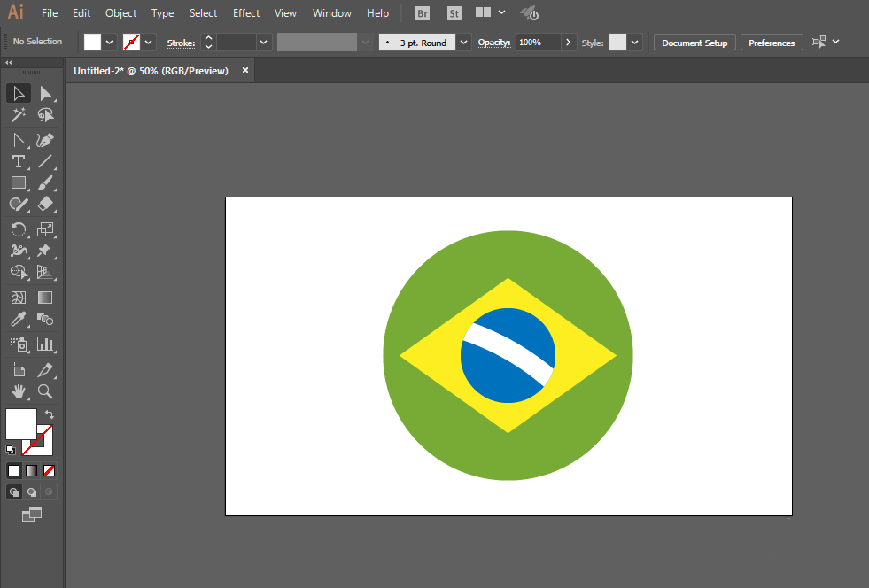Choose the Scale tool
869x588 pixels.
pyautogui.click(x=45, y=229)
